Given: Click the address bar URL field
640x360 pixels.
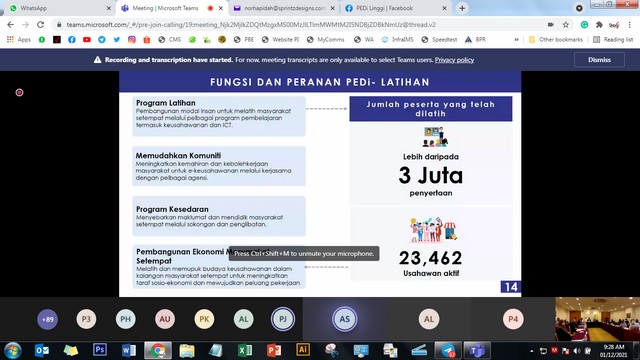Looking at the screenshot, I should [x=302, y=25].
